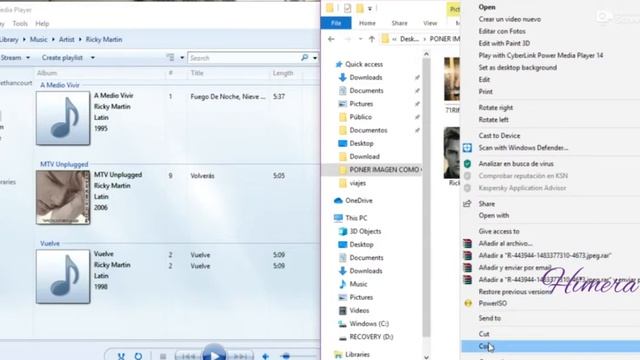Screen dimensions: 640x360
Task: Open Downloads under Quick access
Action: 366,77
